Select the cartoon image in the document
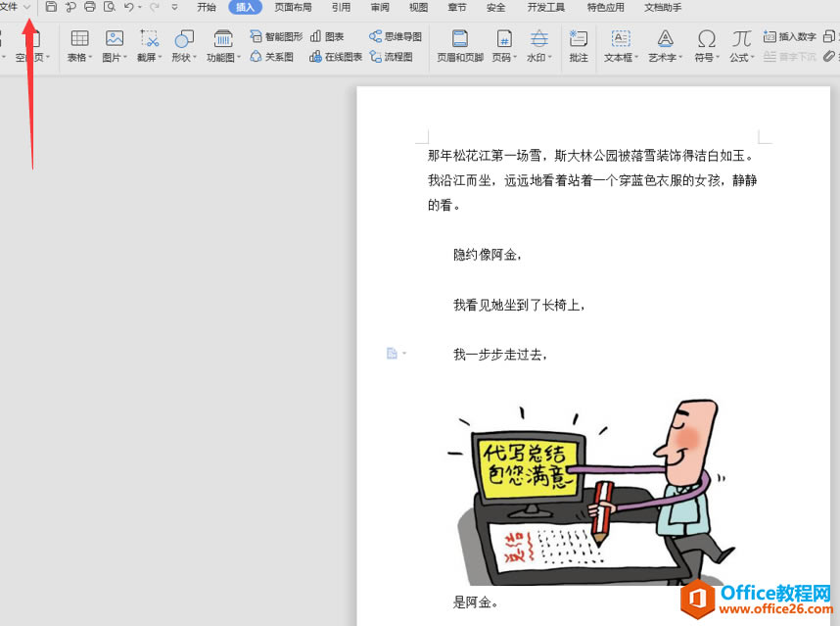This screenshot has height=626, width=840. [591, 492]
